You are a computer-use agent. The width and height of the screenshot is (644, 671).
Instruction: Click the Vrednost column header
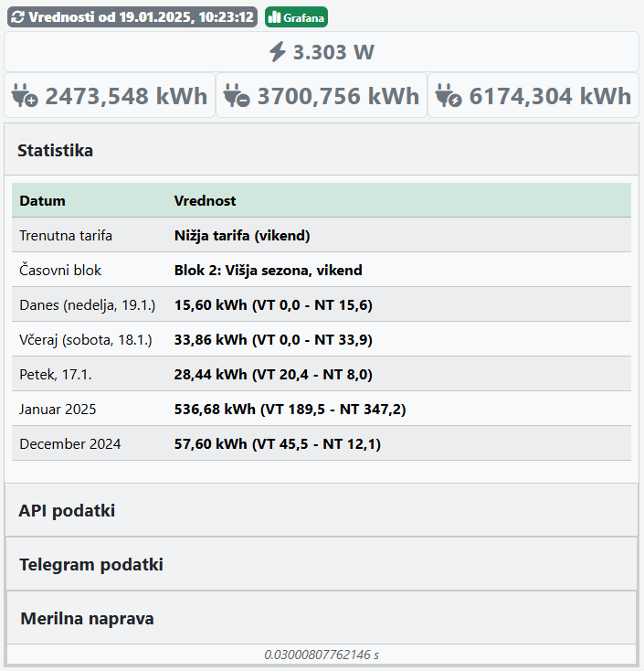205,200
